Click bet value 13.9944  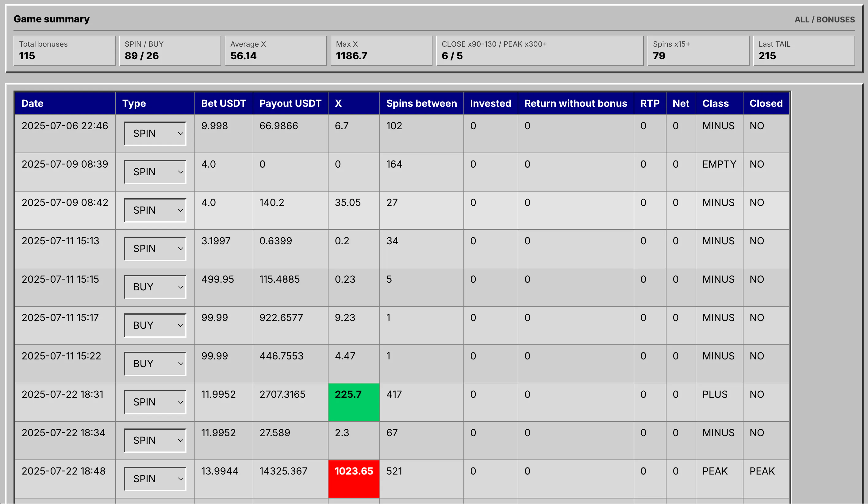pyautogui.click(x=220, y=471)
